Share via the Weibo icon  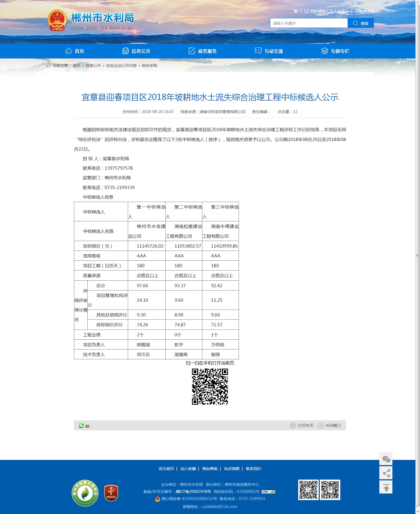point(87,426)
